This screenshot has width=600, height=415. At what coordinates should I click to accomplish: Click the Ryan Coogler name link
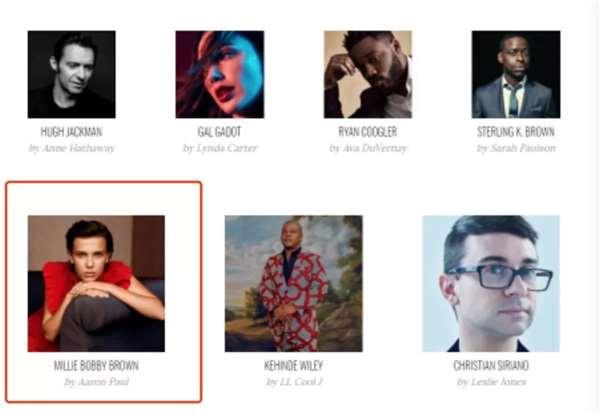[368, 132]
